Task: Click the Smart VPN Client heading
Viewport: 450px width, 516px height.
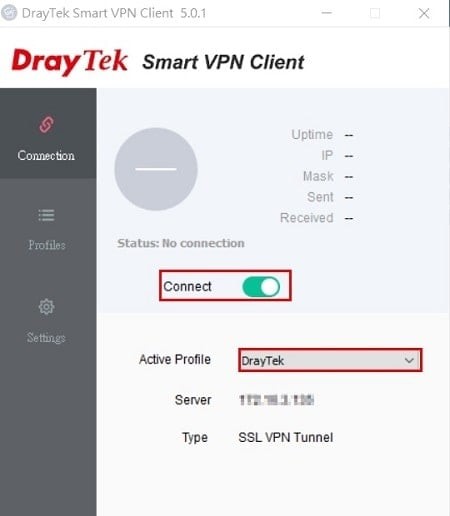Action: tap(223, 62)
